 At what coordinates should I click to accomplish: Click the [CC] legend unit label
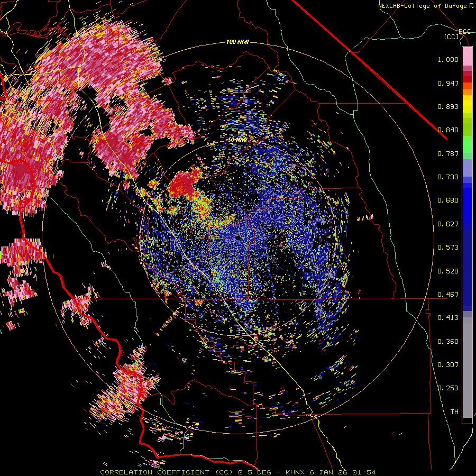click(x=452, y=36)
